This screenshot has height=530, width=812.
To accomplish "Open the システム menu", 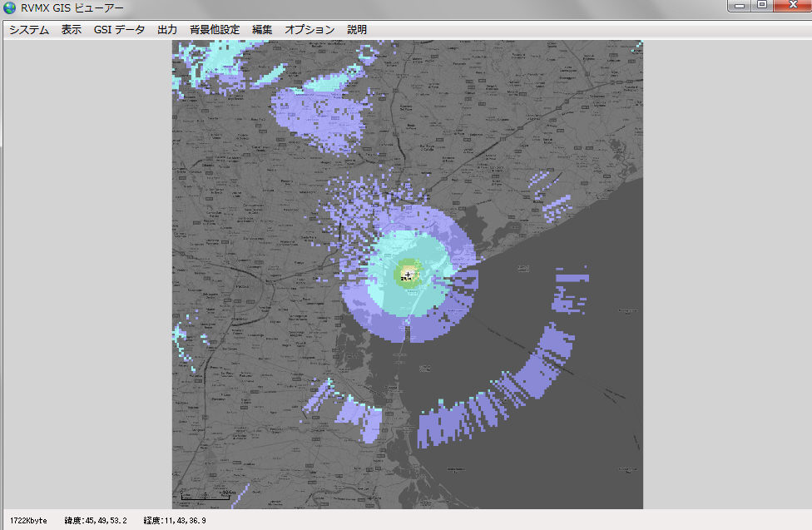I will [29, 30].
